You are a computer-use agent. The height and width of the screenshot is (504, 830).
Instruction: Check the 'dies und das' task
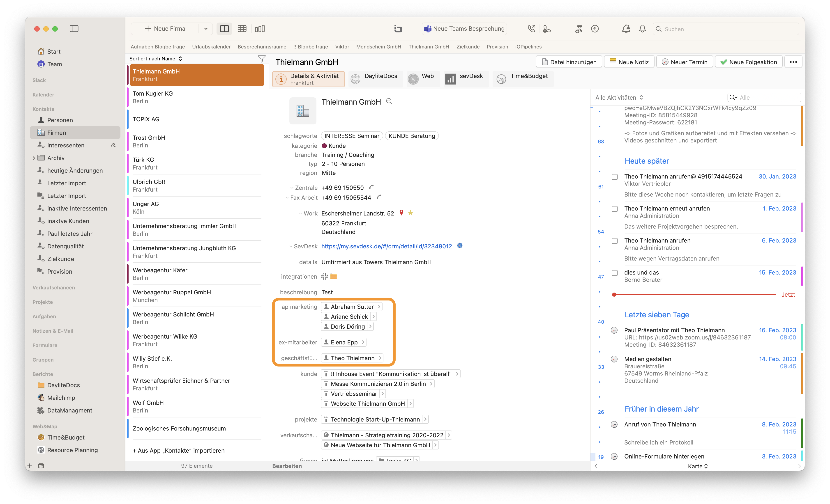pos(614,273)
